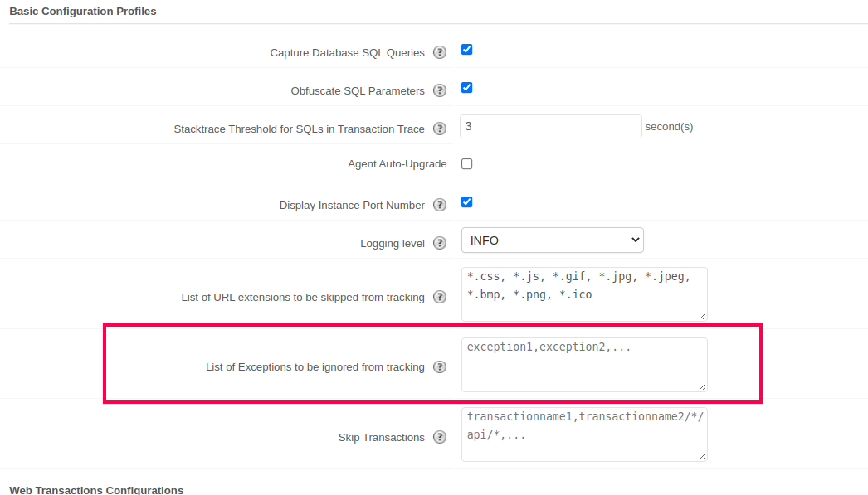Viewport: 868px width, 495px height.
Task: Click the URL extensions skipped textarea
Action: click(584, 293)
